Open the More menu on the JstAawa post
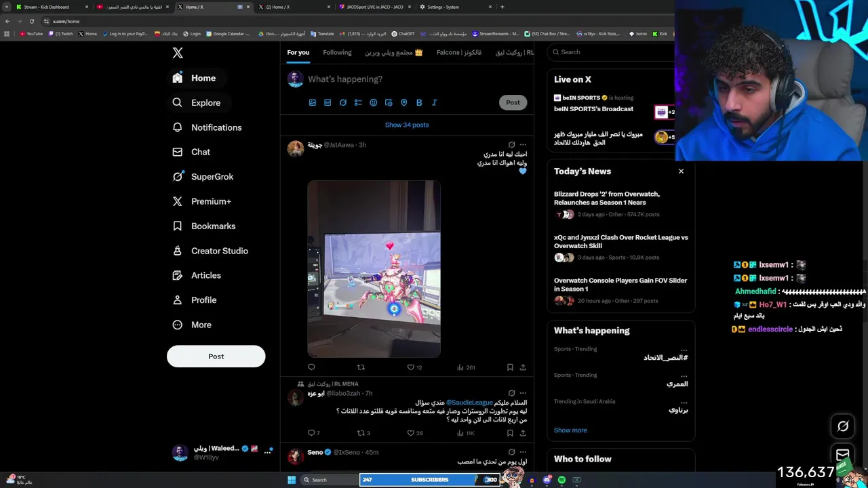 tap(523, 144)
